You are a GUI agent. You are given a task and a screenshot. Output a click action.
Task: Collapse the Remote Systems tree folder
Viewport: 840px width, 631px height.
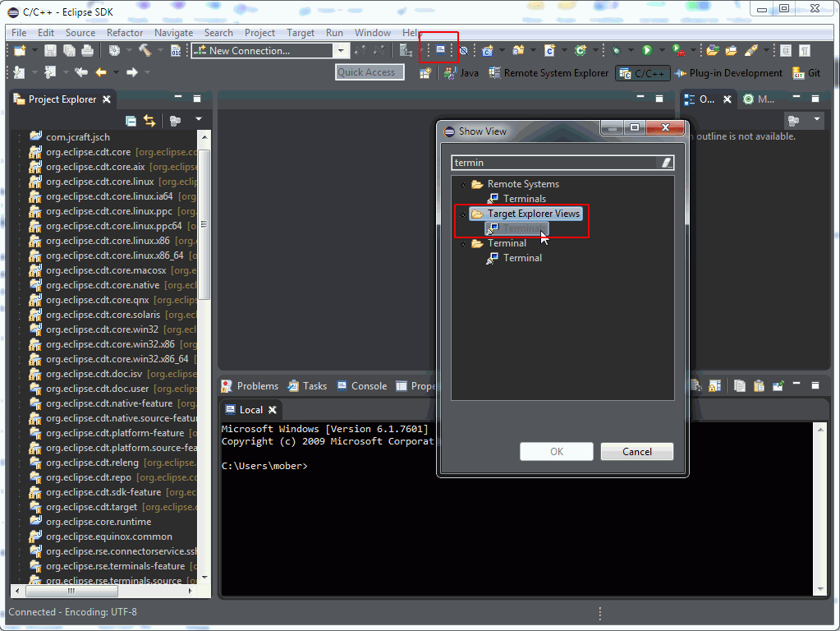coord(463,184)
